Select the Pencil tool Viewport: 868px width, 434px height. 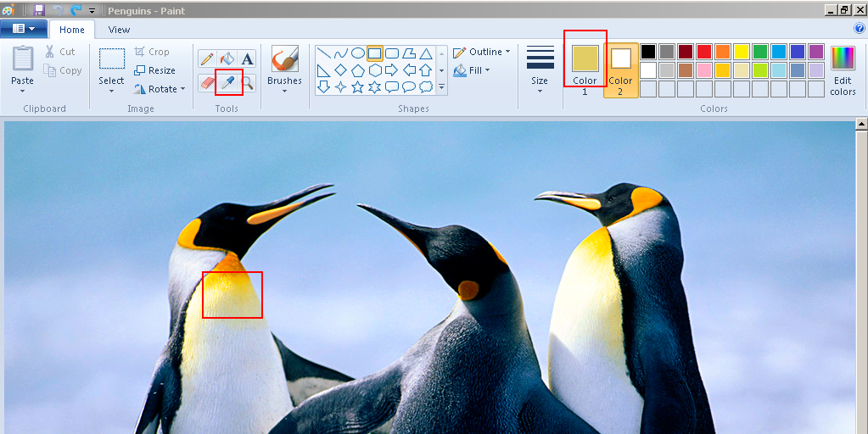coord(207,58)
